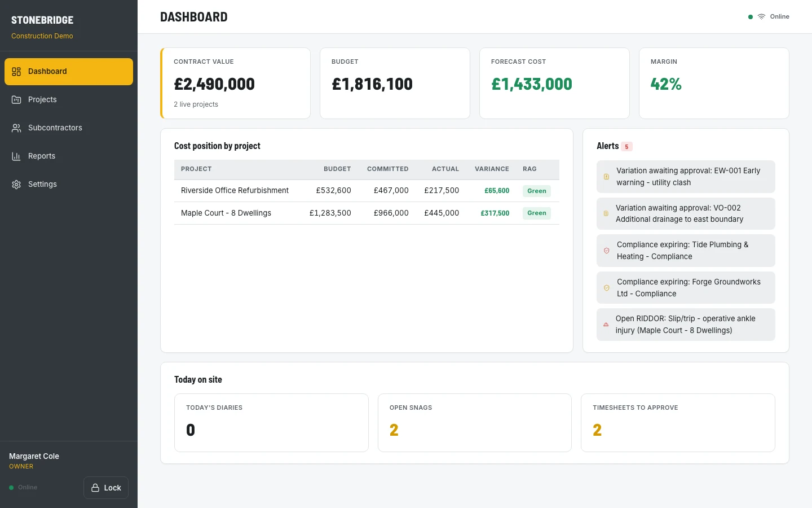The height and width of the screenshot is (508, 812).
Task: Open Tide Plumbing & Heating compliance alert
Action: point(686,251)
